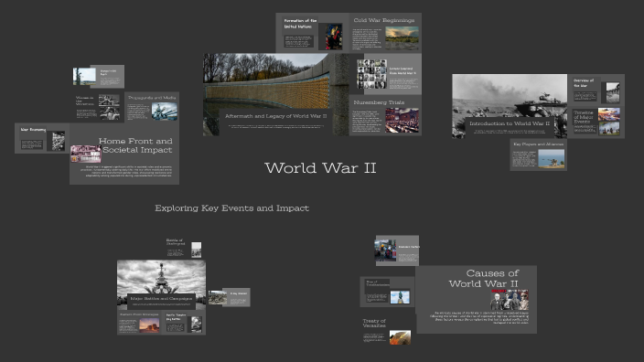Open the 'Women in the Workforce' subtopic title
Viewport: 644px width, 362px height.
point(84,101)
